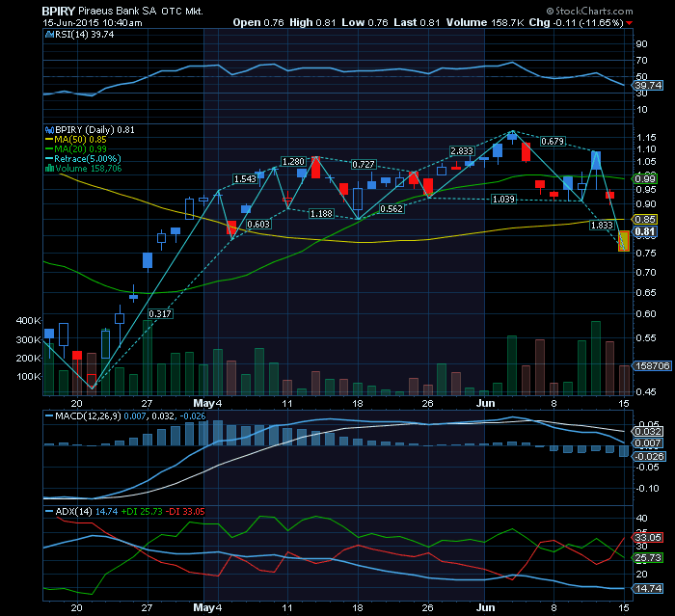Click the yellow MA(50) legend line swatch
675x616 pixels.
[x=49, y=140]
